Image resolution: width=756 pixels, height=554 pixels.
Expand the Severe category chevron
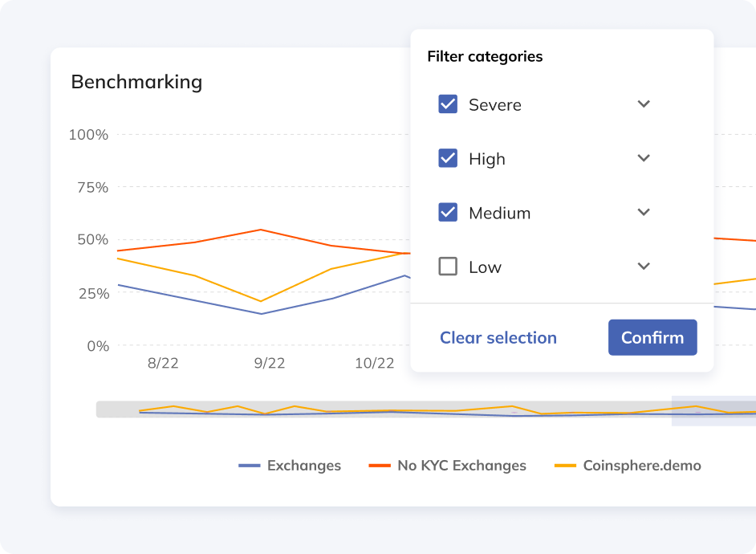[644, 104]
